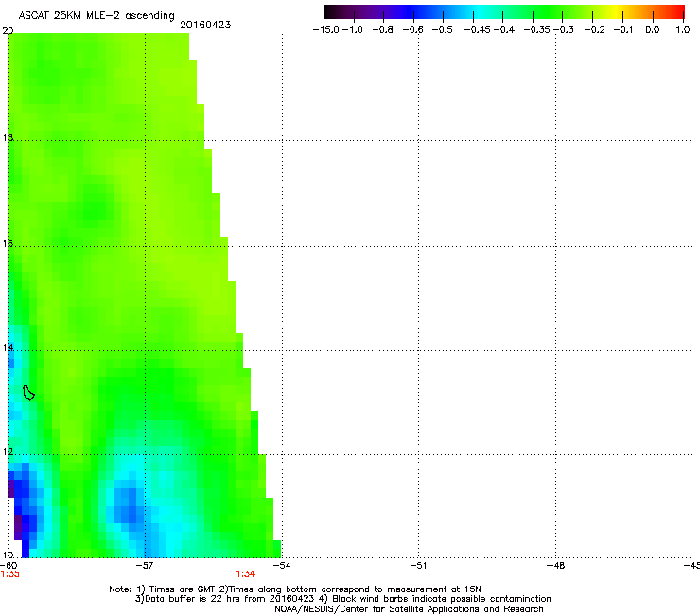Click the latitude label 18
Viewport: 700px width, 615px height.
8,137
